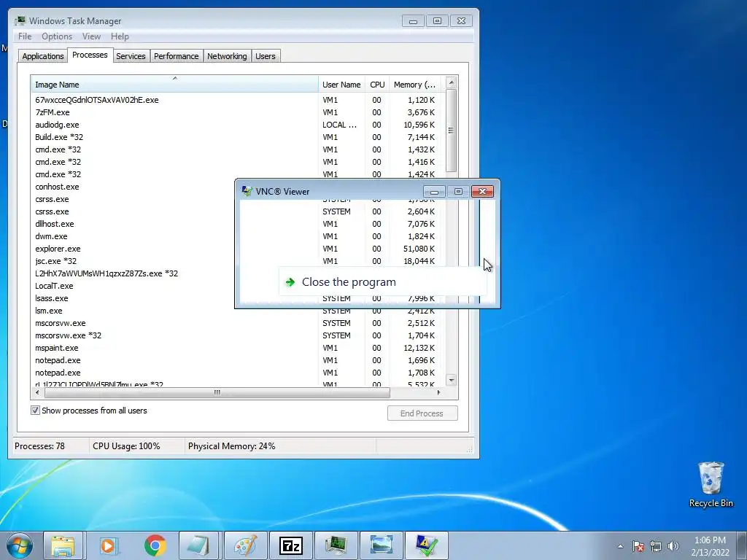Open the Help menu

click(120, 36)
